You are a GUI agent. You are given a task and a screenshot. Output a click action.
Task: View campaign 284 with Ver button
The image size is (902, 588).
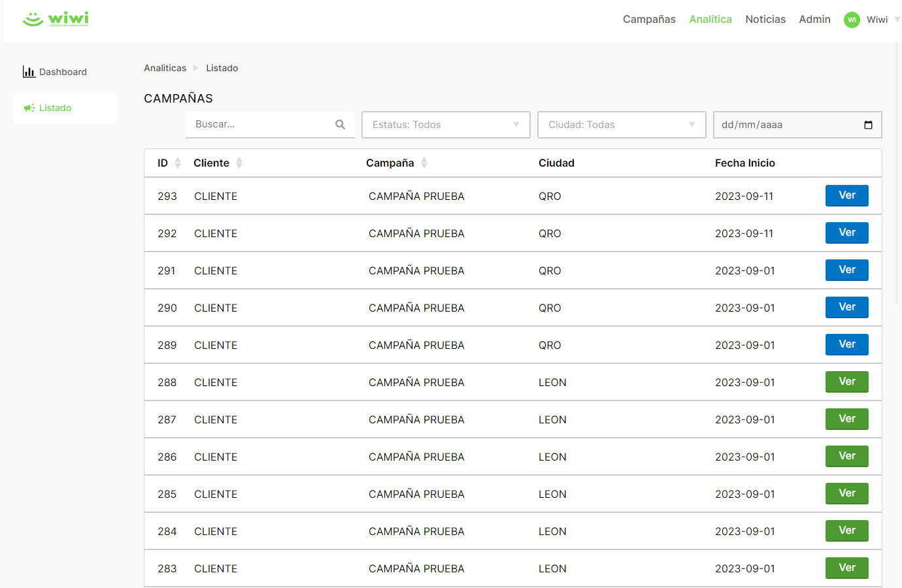click(847, 531)
